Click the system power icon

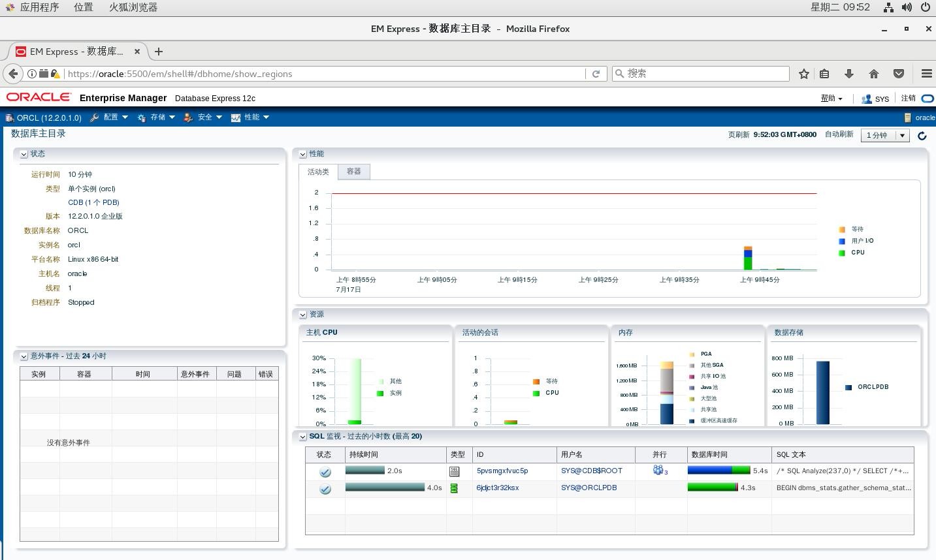pos(926,7)
